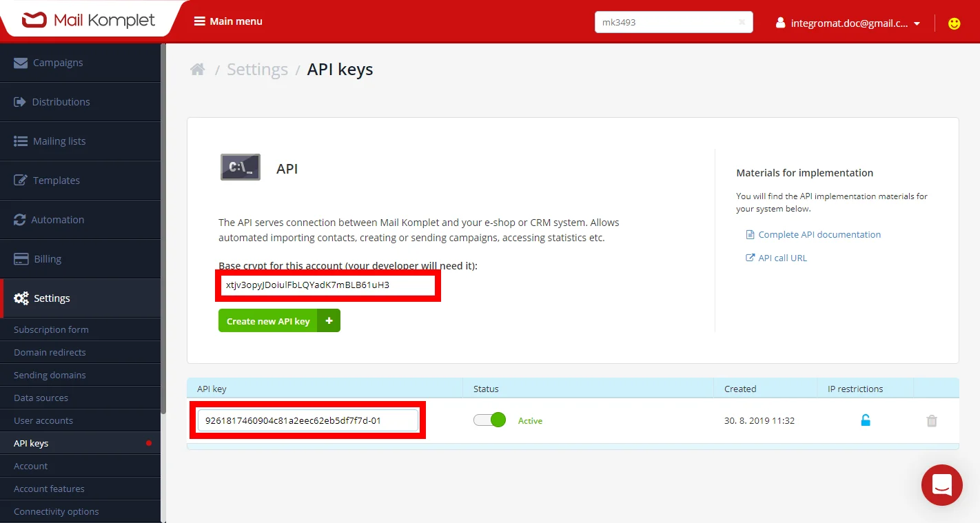Open Data sources settings
The image size is (980, 523).
[x=80, y=398]
